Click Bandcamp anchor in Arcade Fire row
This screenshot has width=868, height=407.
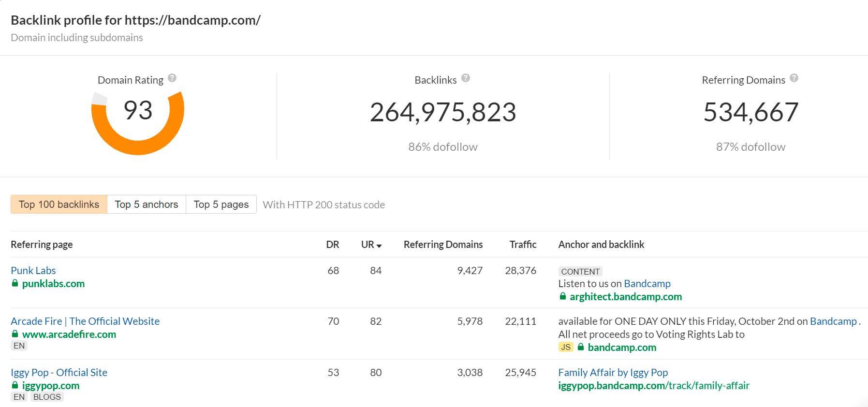click(833, 321)
